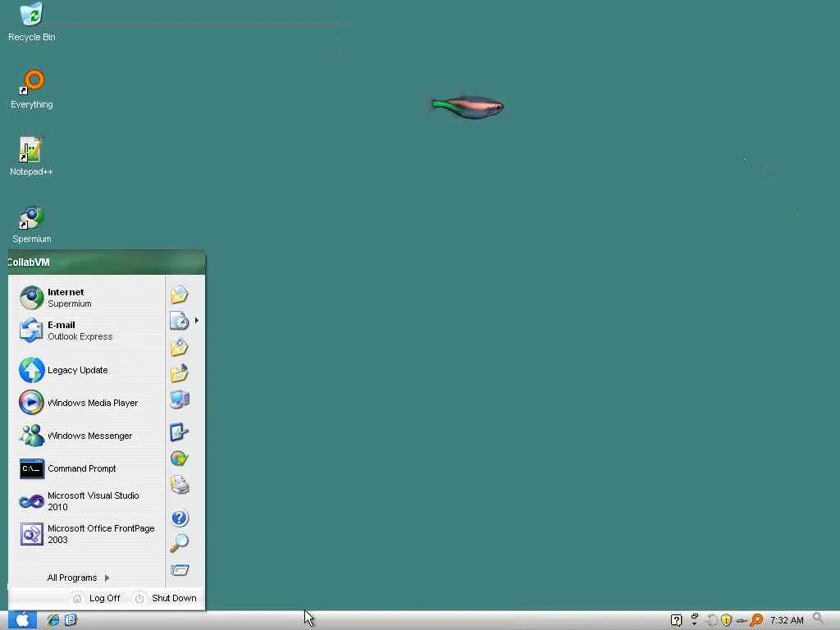This screenshot has height=630, width=840.
Task: Expand the All Programs list
Action: (78, 577)
